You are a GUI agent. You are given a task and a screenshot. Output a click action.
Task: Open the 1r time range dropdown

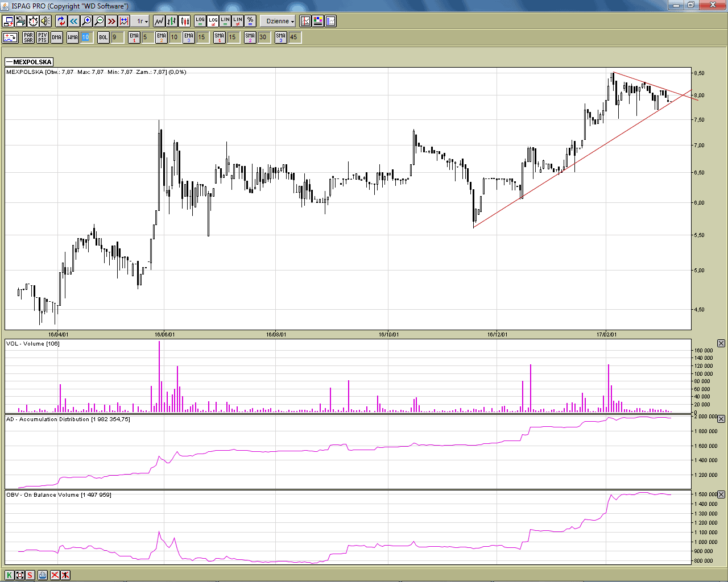click(142, 21)
